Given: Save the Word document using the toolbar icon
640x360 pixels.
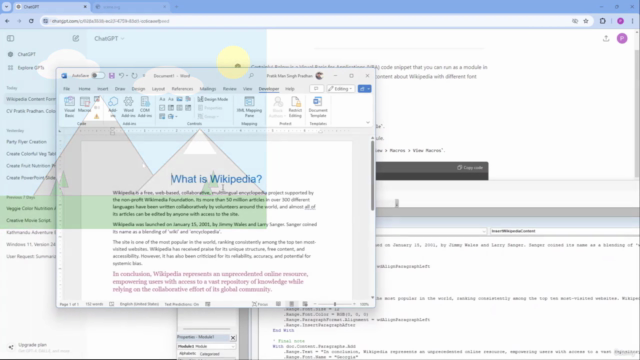Looking at the screenshot, I should point(111,76).
